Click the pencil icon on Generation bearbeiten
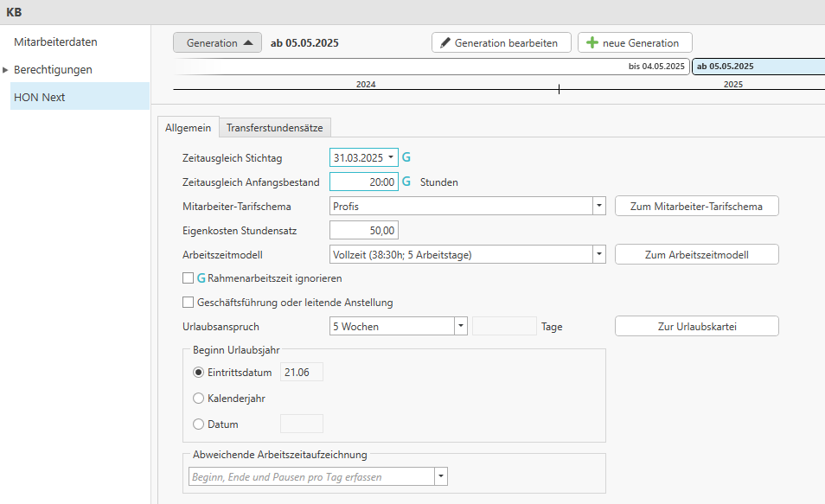Image resolution: width=825 pixels, height=504 pixels. click(446, 43)
